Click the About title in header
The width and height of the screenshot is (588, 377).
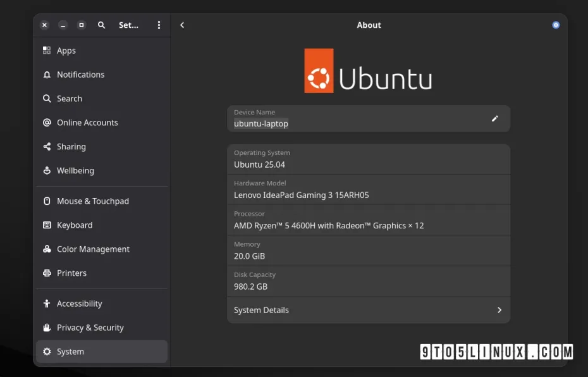(369, 25)
